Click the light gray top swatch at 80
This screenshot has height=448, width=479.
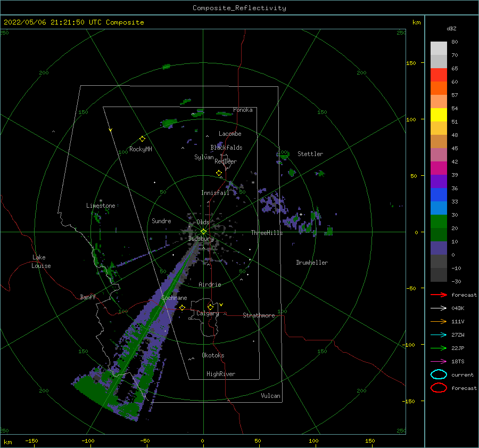click(439, 48)
